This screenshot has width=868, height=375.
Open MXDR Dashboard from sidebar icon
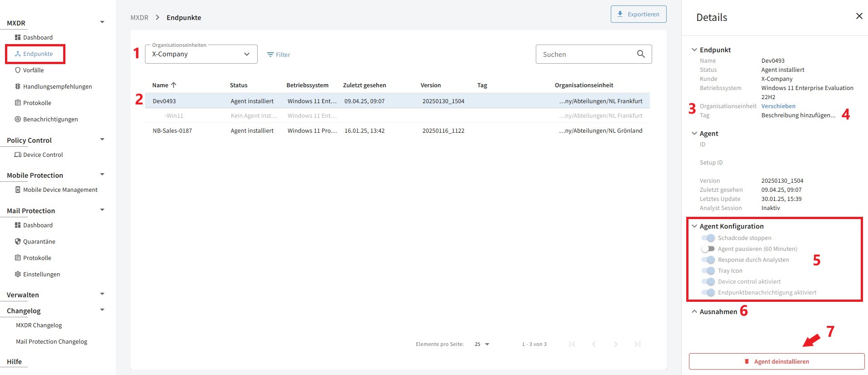pos(34,37)
